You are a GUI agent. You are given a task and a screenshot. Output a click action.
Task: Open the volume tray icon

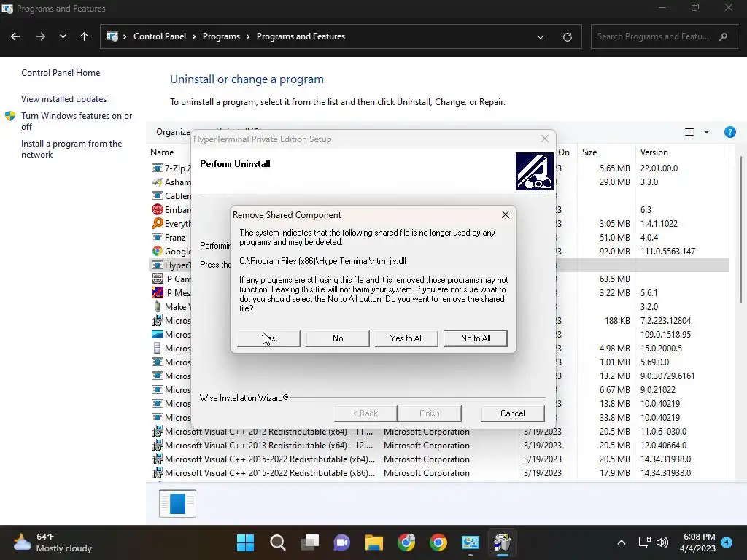[662, 542]
